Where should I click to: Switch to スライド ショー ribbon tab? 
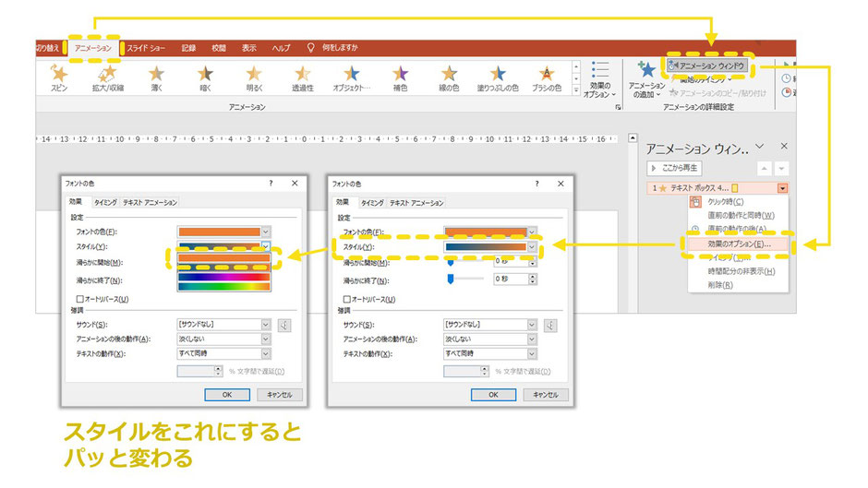[146, 48]
